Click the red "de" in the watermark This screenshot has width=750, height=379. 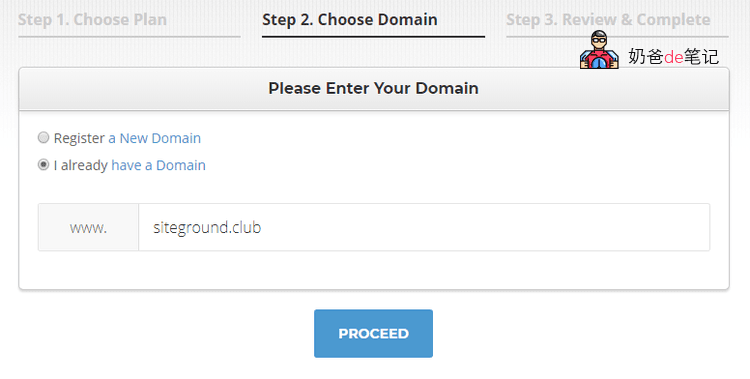[x=673, y=57]
